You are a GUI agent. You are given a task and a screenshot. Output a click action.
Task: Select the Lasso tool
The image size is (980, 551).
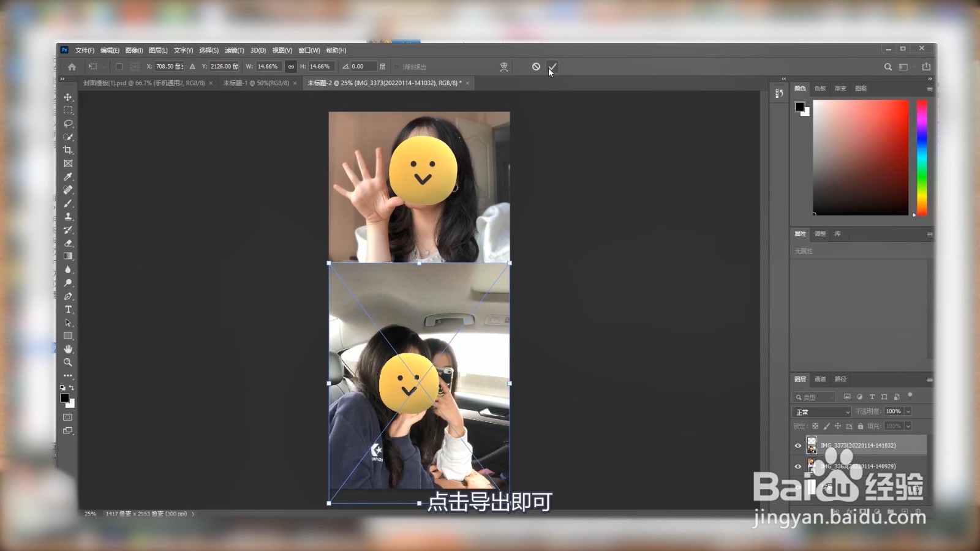(x=69, y=124)
